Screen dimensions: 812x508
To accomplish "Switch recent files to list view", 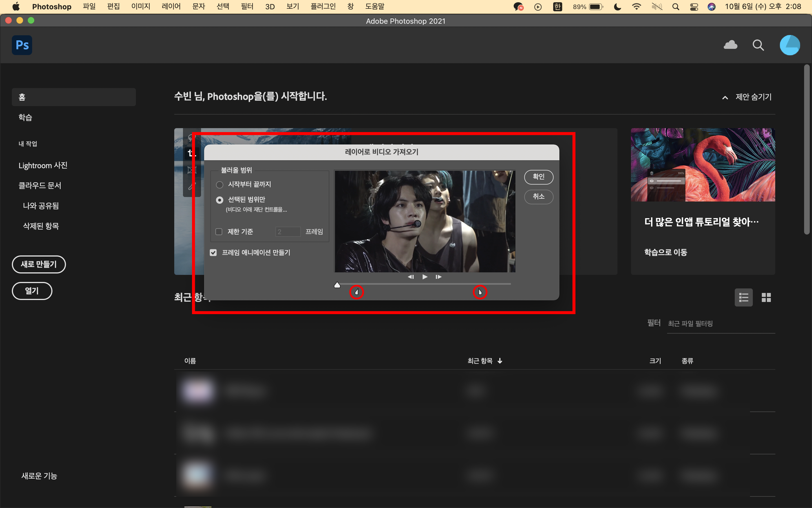I will tap(743, 297).
